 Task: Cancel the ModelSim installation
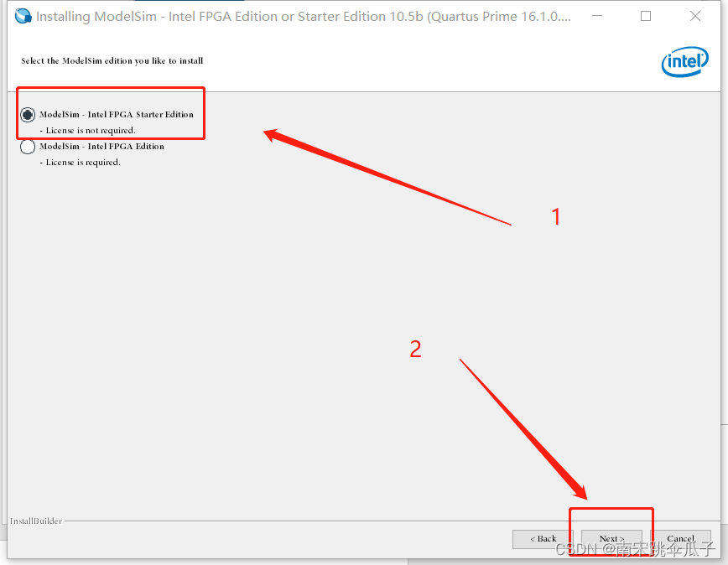pos(680,538)
